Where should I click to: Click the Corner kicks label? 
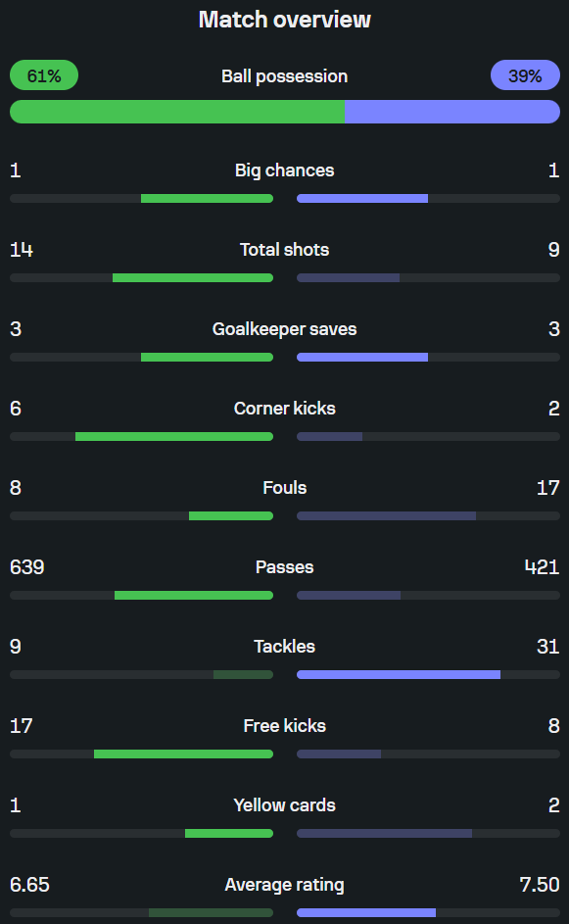coord(284,409)
